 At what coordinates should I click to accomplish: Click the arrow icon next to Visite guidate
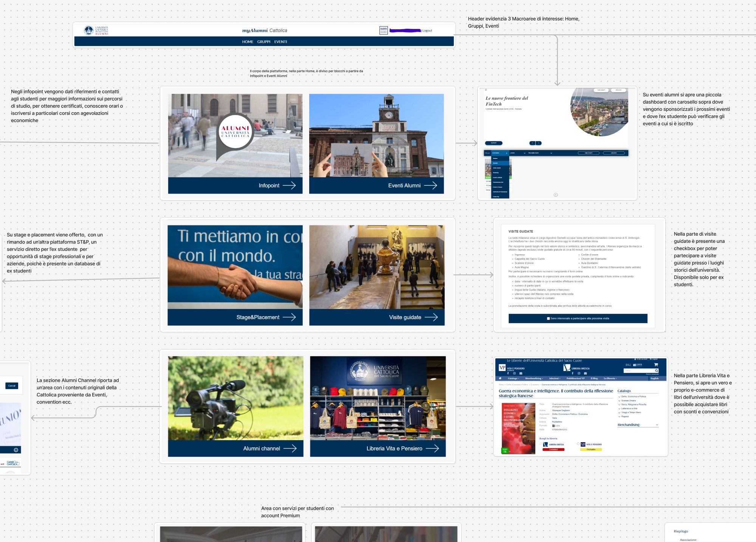431,317
